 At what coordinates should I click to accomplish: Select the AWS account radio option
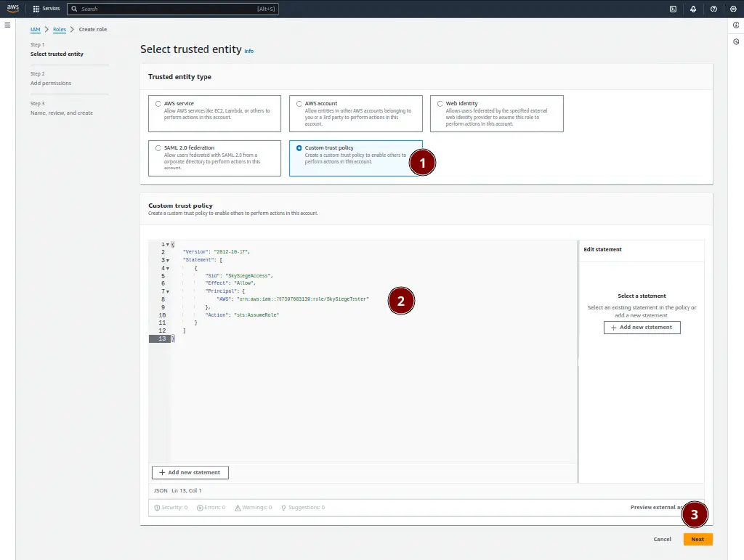[299, 103]
